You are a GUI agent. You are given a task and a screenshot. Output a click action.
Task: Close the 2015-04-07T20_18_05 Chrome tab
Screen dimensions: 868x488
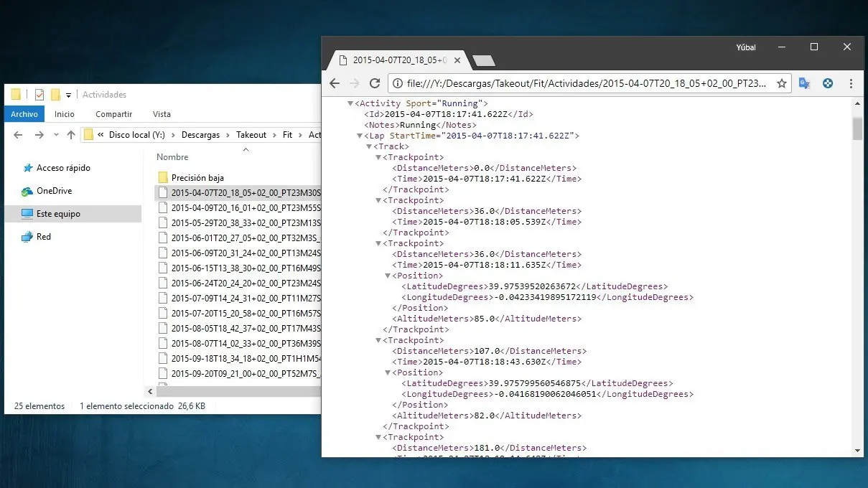pos(457,60)
